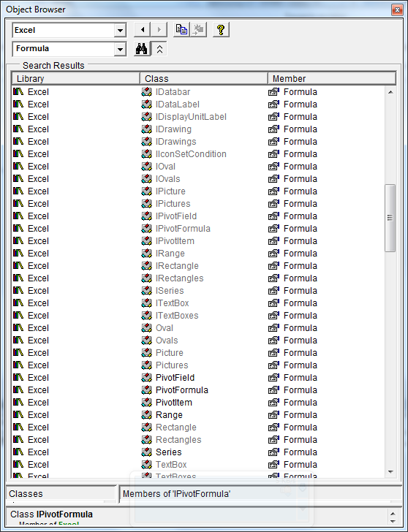Viewport: 408px width, 532px height.
Task: Click the Member column header
Action: click(332, 78)
